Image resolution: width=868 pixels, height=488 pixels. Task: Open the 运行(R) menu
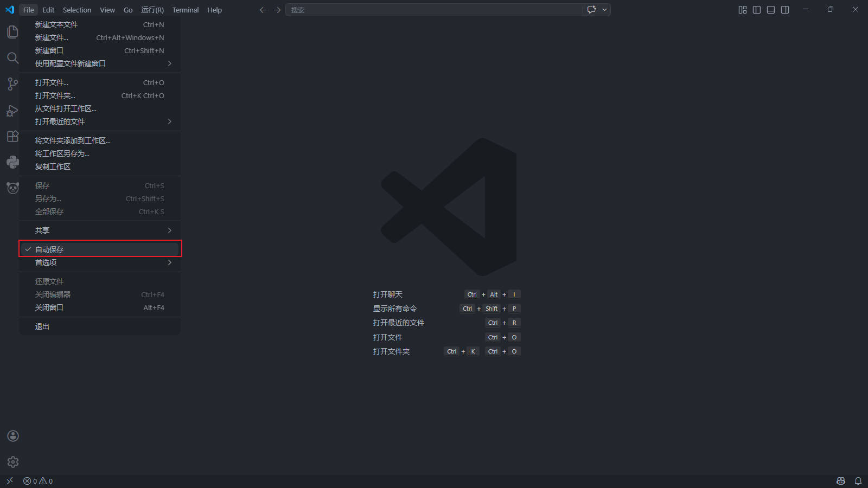(x=152, y=10)
